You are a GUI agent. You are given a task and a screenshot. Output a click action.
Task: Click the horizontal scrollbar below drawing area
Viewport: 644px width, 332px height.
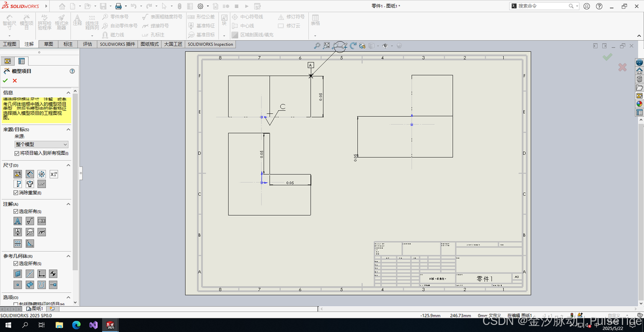coord(478,308)
